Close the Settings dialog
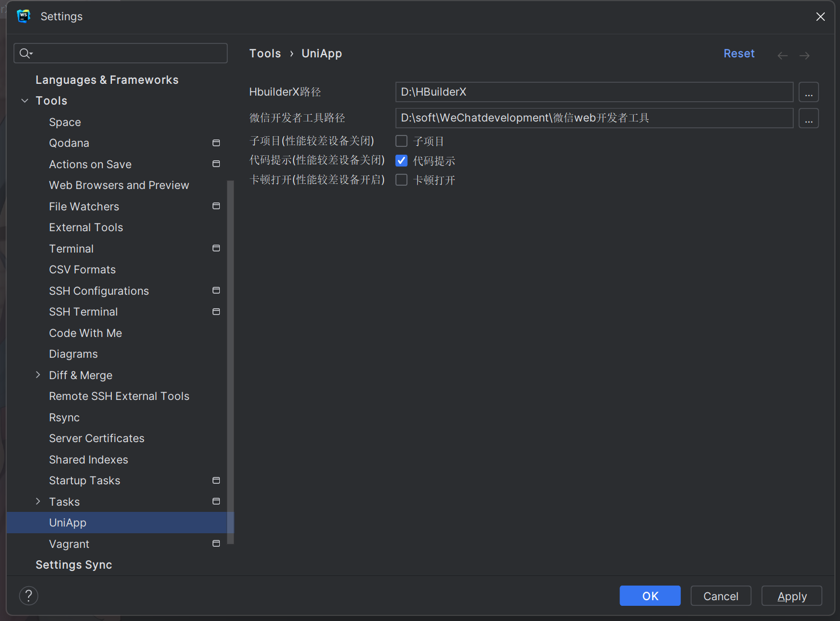Image resolution: width=840 pixels, height=621 pixels. pyautogui.click(x=820, y=17)
